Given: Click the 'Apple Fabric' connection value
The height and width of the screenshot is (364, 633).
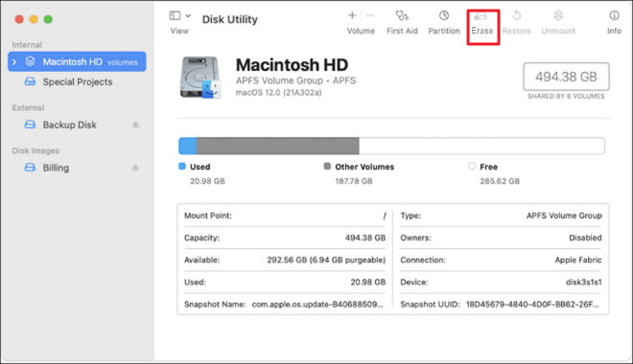Looking at the screenshot, I should [x=578, y=260].
